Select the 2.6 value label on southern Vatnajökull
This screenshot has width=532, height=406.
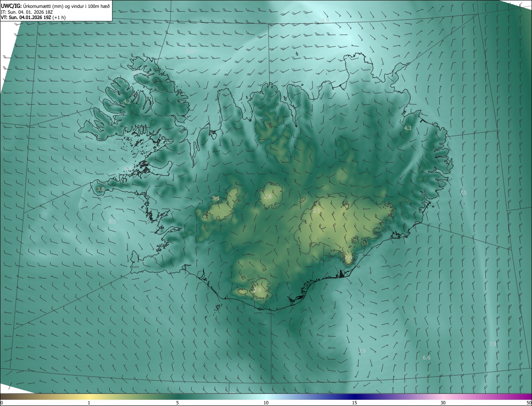(x=348, y=257)
